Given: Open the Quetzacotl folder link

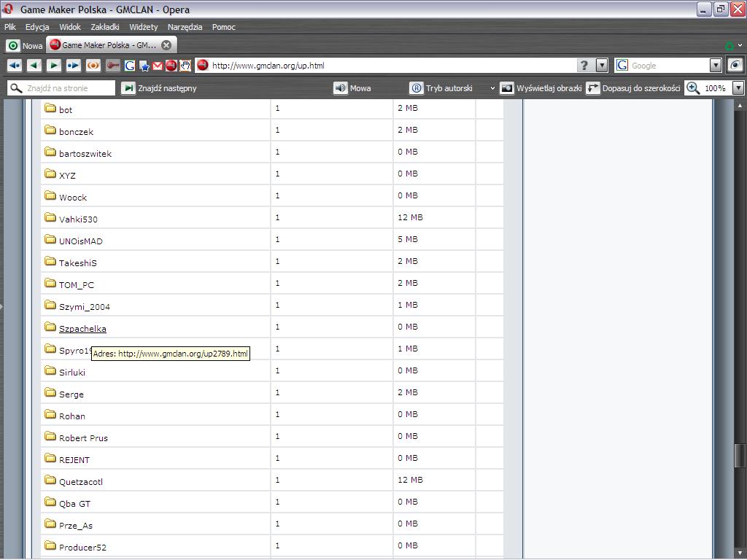Looking at the screenshot, I should point(80,482).
